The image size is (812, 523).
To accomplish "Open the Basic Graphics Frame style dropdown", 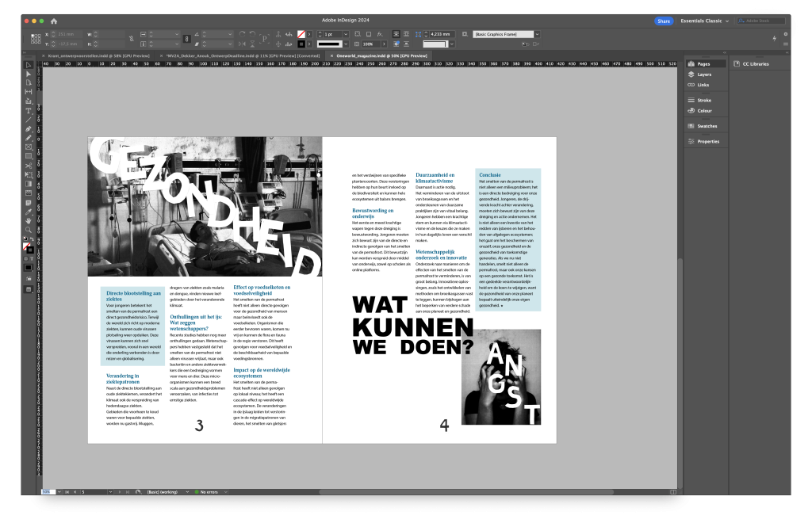I will 538,34.
